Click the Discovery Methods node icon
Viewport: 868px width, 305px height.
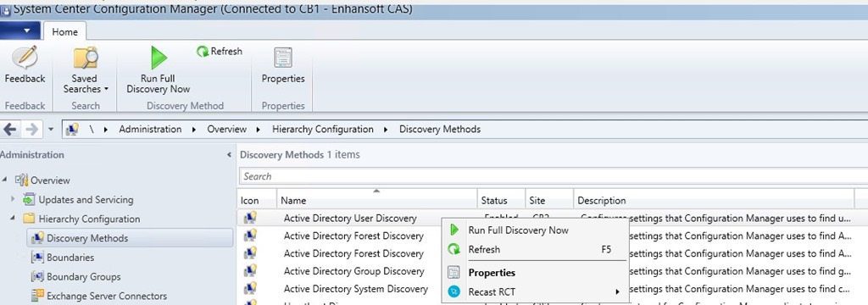pyautogui.click(x=37, y=238)
